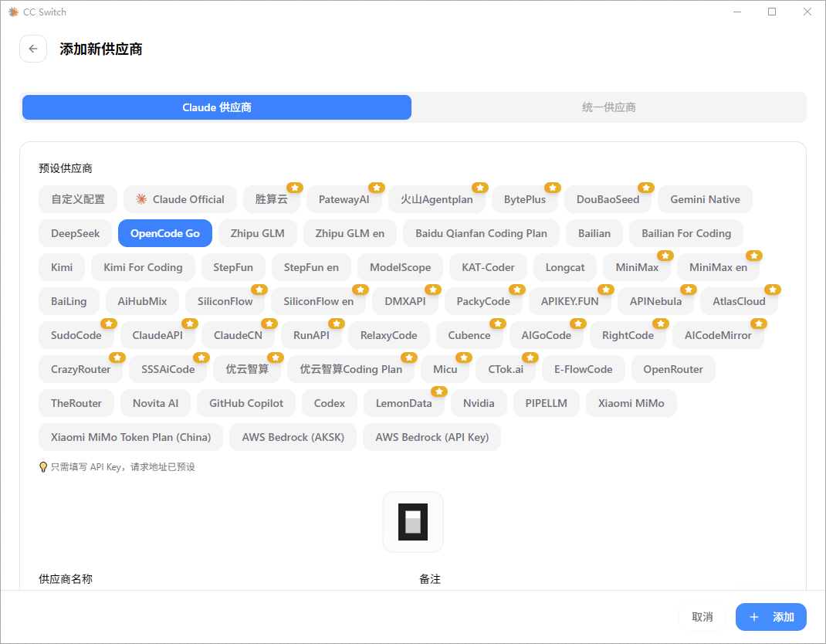Select the PackyCode provider
The height and width of the screenshot is (644, 826).
483,301
